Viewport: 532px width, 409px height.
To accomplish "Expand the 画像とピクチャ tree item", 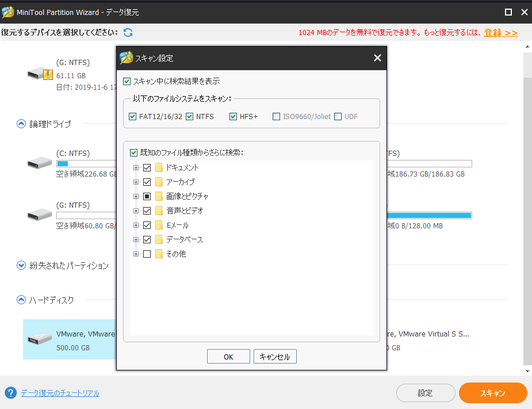I will 136,196.
